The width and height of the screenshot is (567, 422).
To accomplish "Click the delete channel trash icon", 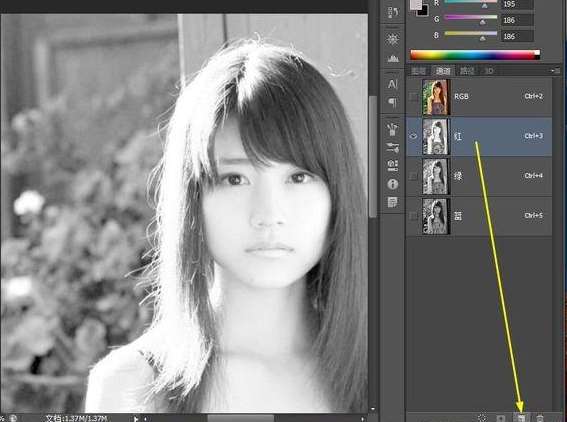I will tap(540, 418).
